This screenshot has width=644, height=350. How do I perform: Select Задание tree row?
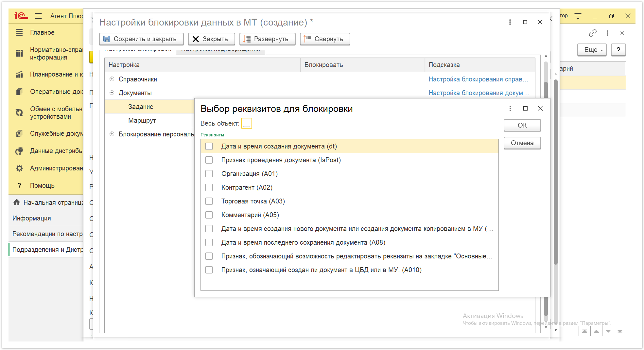(149, 107)
